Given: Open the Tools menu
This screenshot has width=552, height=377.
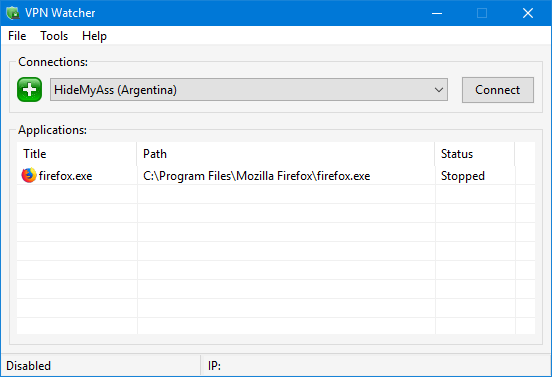Looking at the screenshot, I should click(54, 36).
